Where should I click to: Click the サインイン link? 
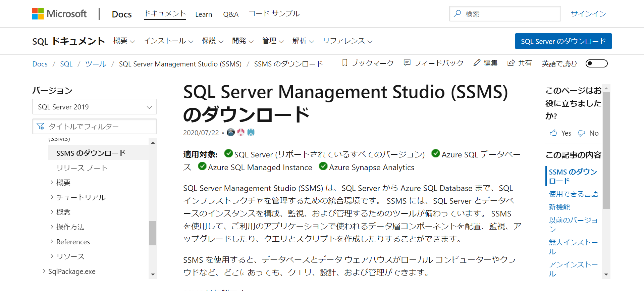coord(588,14)
